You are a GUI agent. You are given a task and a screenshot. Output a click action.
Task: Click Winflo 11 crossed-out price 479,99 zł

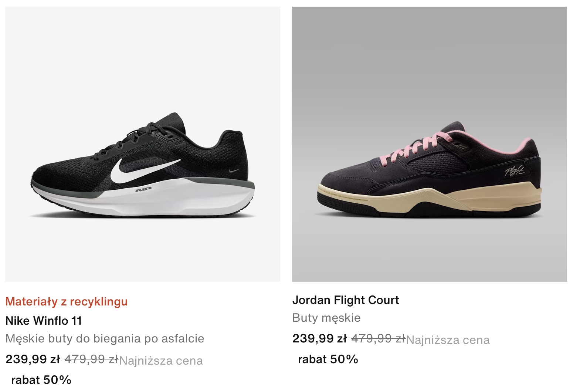click(92, 359)
